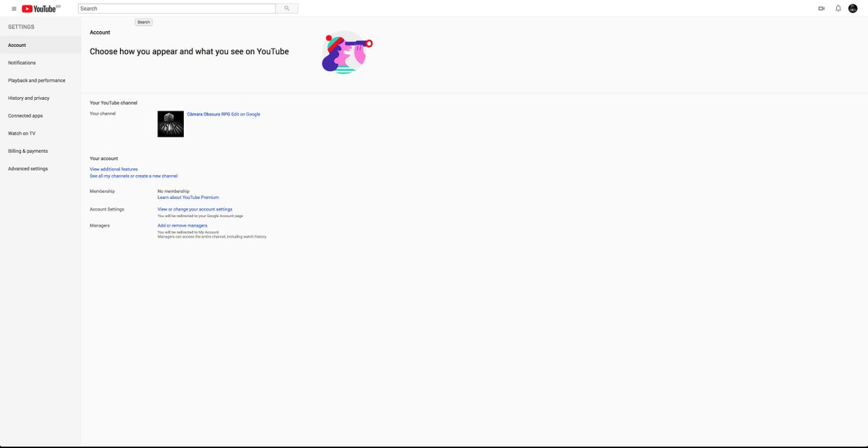Select Account in settings sidebar
The width and height of the screenshot is (868, 448).
[x=41, y=45]
